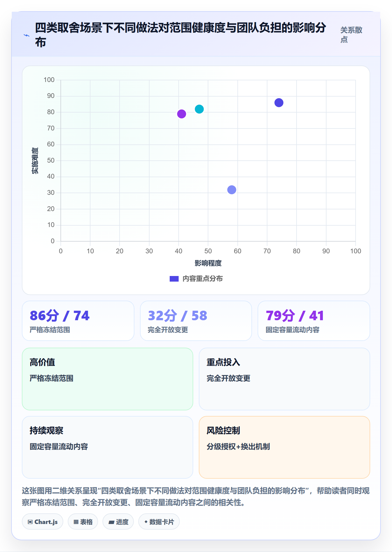Open the 32分 / 58 stat card
392x552 pixels.
tap(196, 321)
